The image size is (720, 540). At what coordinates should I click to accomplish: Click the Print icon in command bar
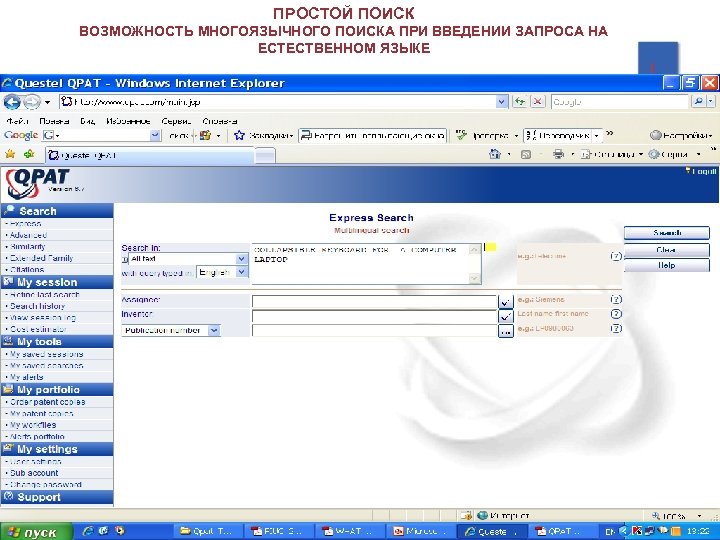click(558, 154)
